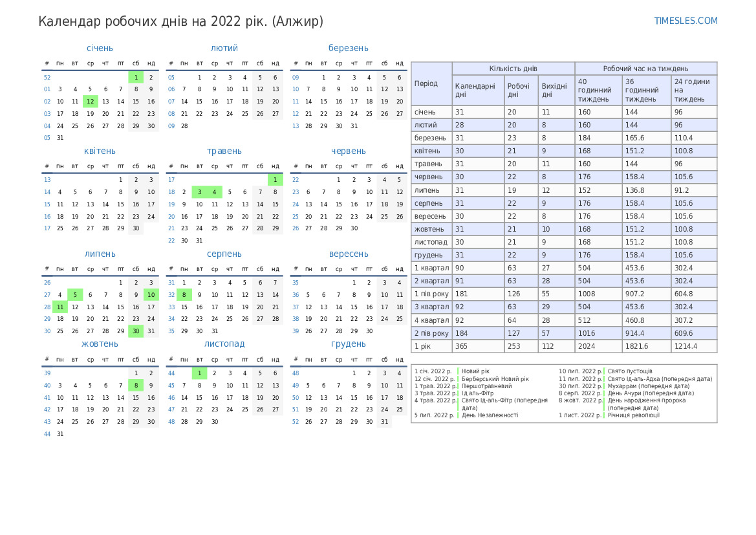Click the green-highlighted 5 in the липень calendar

click(x=75, y=295)
